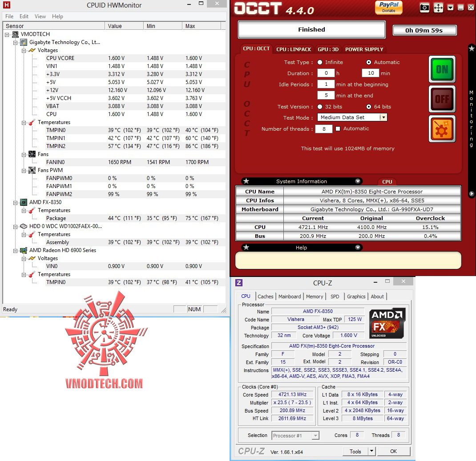The image size is (476, 461).
Task: Click the VMODTECH computer icon in the tree
Action: coord(16,34)
